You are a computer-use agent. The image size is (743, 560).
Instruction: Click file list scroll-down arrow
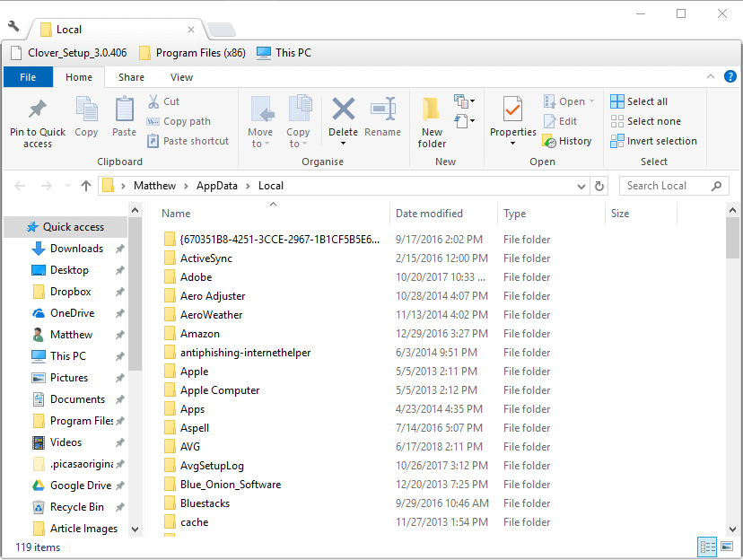[732, 529]
